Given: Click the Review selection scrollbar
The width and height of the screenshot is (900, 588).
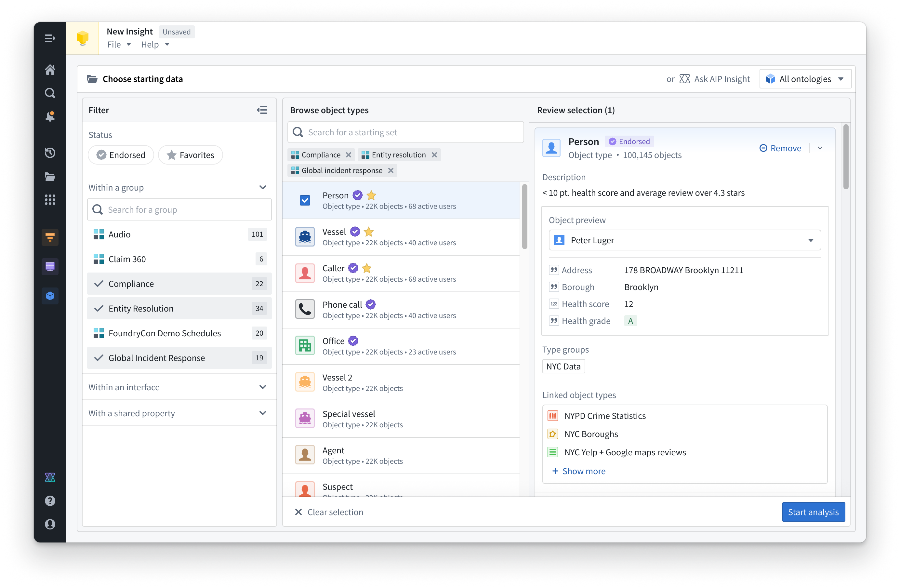Looking at the screenshot, I should tap(846, 157).
